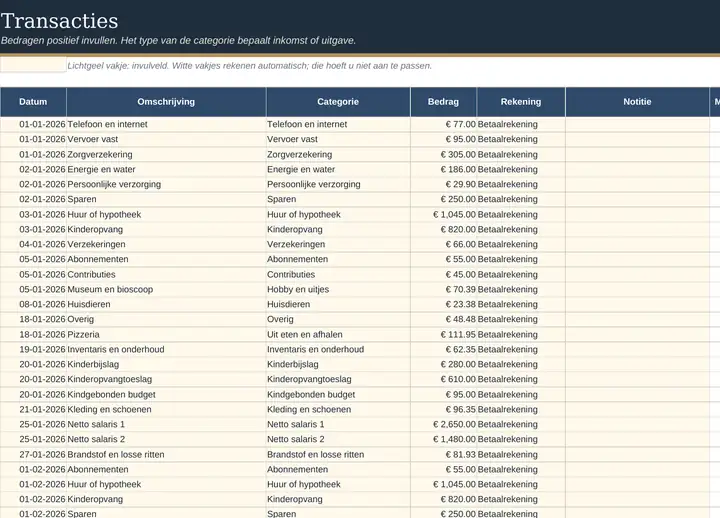
Task: Click the Notitie cell in the Telefoon en internet row
Action: tap(637, 124)
